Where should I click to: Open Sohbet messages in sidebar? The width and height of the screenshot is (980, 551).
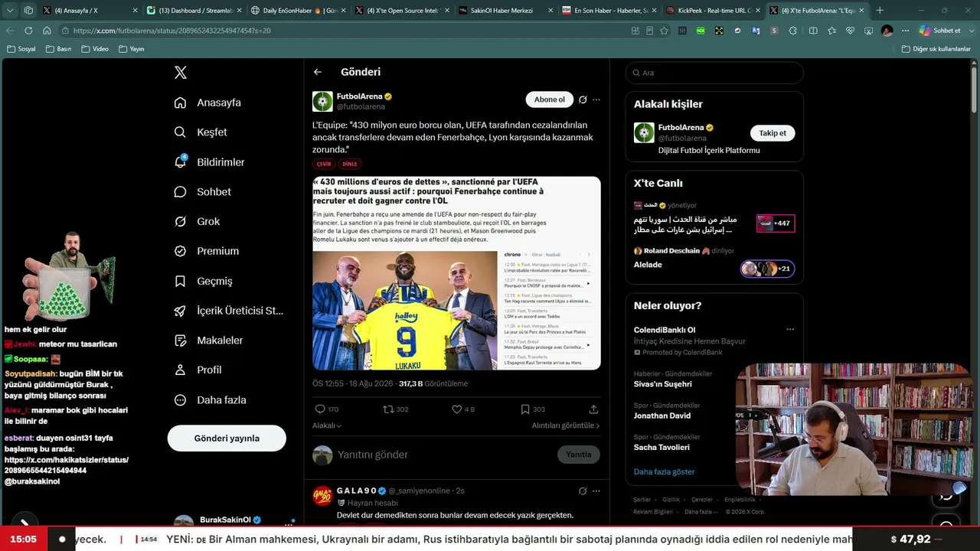point(203,192)
